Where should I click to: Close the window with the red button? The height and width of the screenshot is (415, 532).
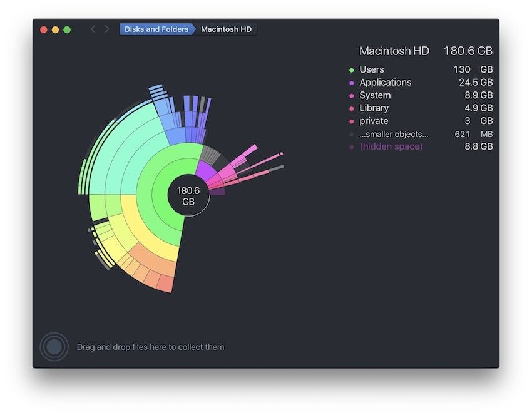(44, 29)
